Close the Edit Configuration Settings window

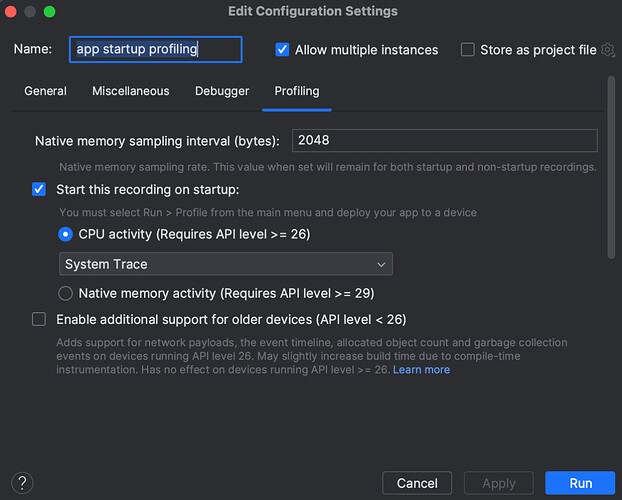[12, 12]
